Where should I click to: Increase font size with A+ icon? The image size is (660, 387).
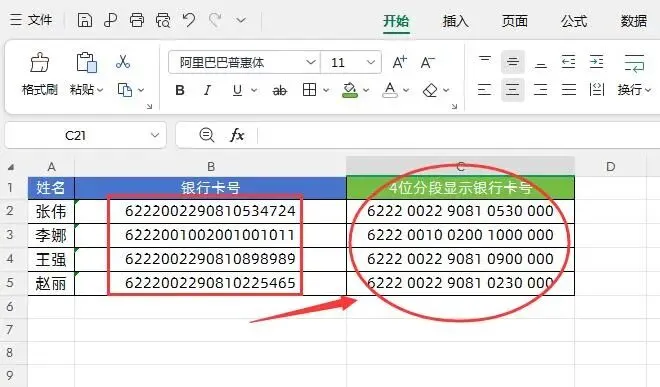point(399,62)
